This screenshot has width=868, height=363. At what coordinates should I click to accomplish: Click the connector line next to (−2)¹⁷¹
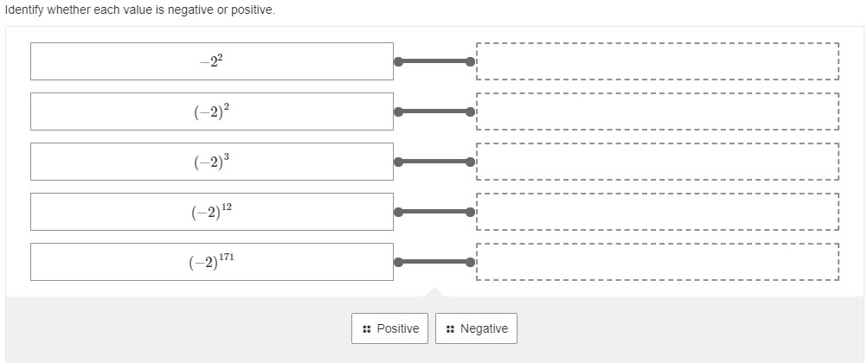click(x=434, y=262)
